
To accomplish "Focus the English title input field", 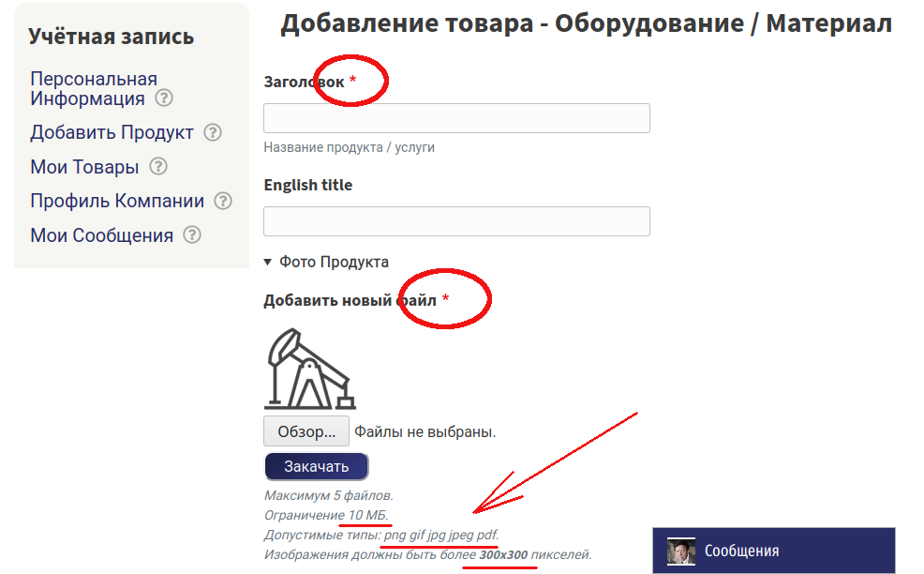I will pos(456,221).
